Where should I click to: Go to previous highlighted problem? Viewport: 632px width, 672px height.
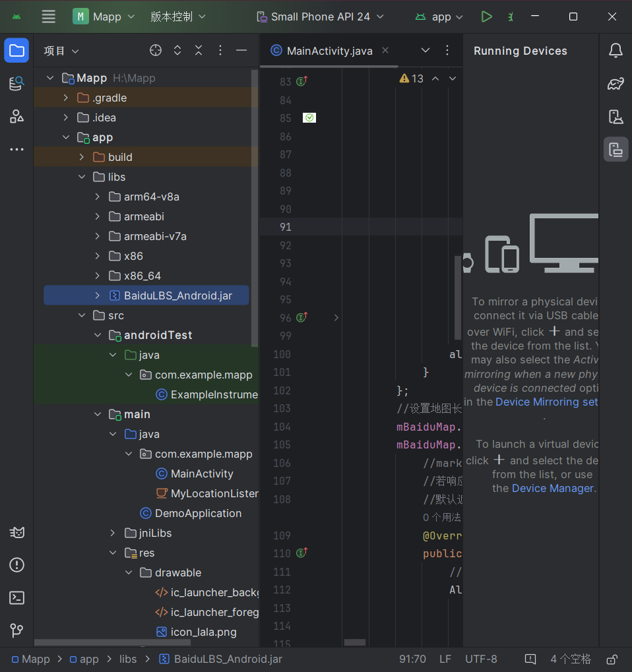(x=435, y=78)
